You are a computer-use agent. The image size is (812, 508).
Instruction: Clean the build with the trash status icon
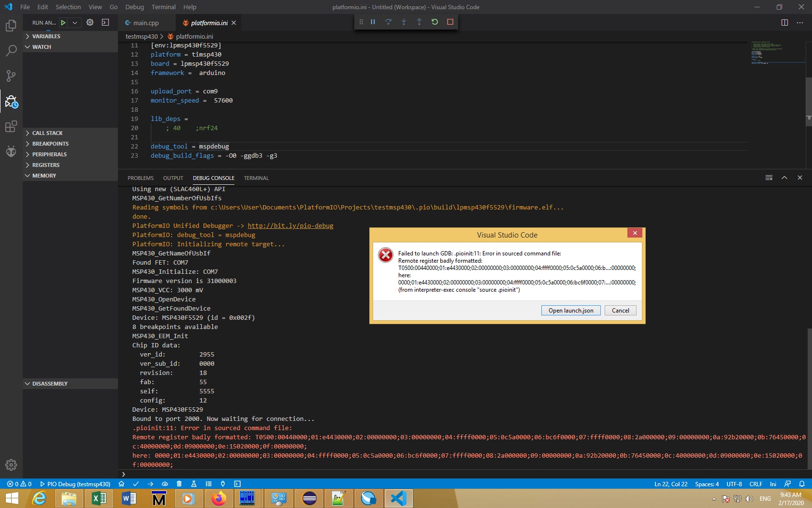179,484
